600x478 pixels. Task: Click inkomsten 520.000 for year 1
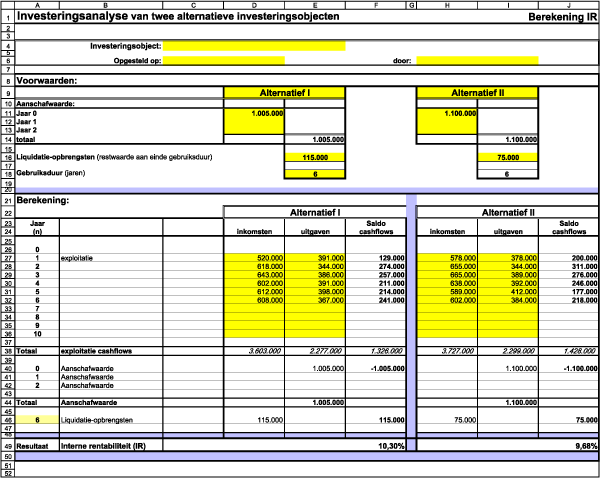point(254,258)
